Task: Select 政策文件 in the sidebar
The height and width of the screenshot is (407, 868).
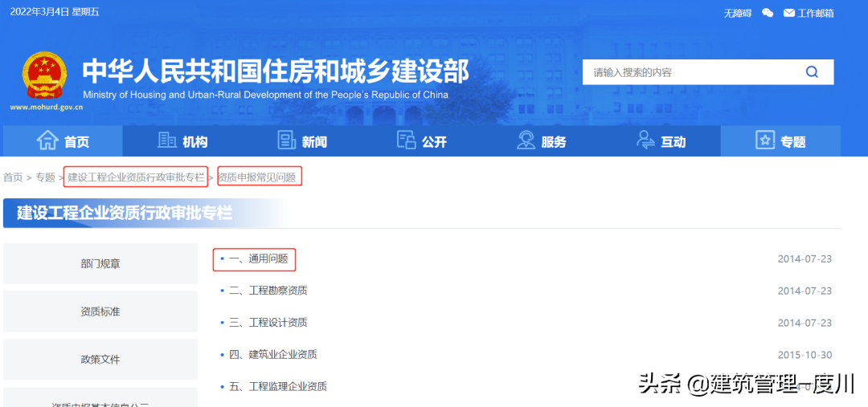Action: [x=100, y=360]
